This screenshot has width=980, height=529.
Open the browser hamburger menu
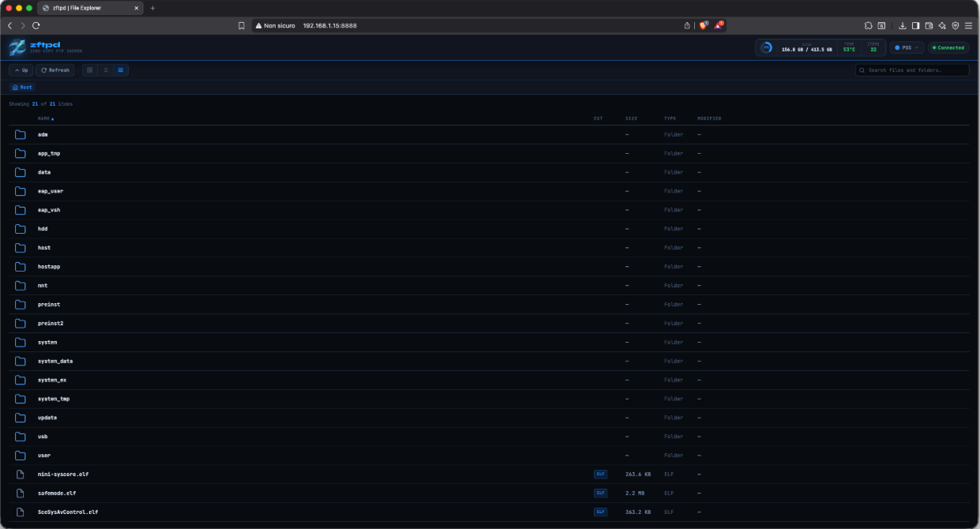(x=968, y=25)
